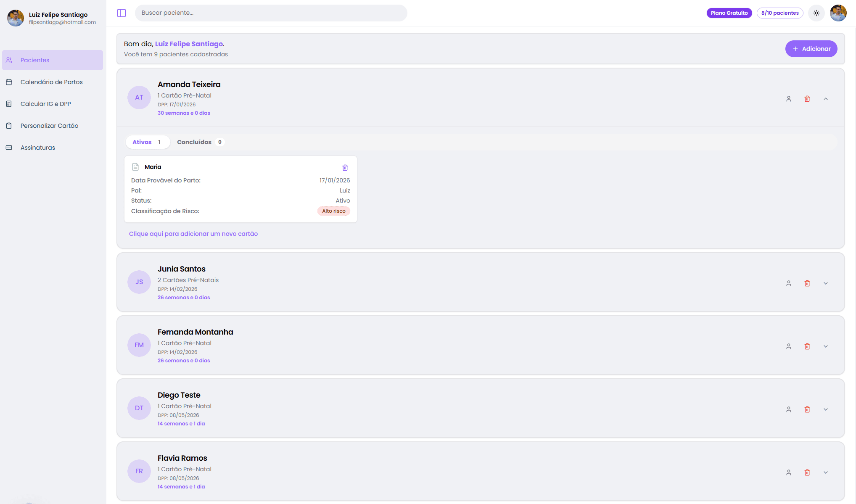
Task: Click the Maria card document icon
Action: [135, 167]
